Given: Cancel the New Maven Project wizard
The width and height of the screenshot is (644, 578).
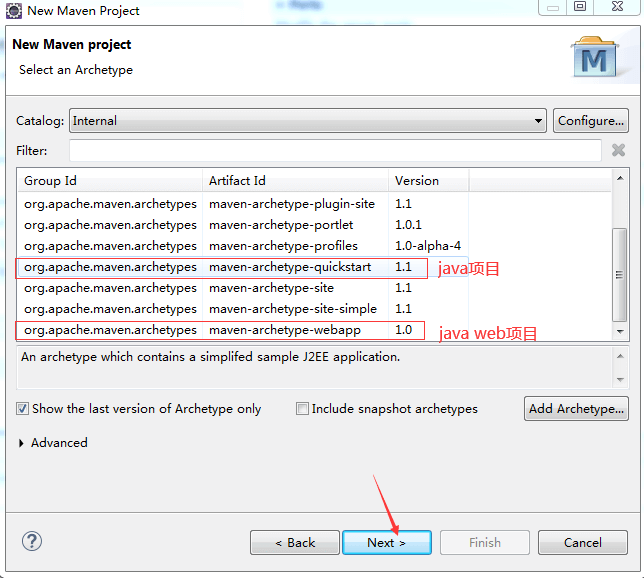Looking at the screenshot, I should 583,543.
